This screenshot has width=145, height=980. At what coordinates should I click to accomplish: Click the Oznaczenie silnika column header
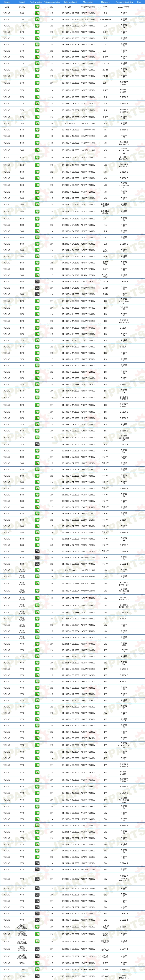[x=124, y=2]
